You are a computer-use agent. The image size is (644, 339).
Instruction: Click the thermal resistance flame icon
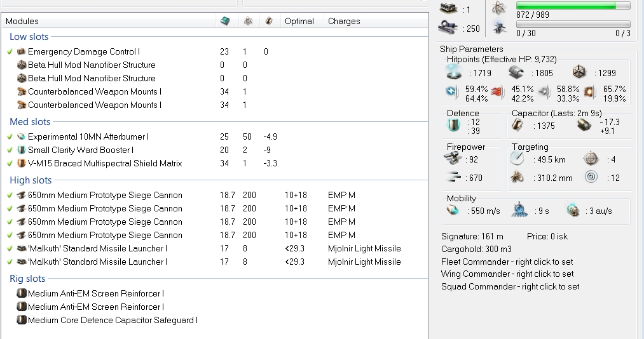click(497, 93)
